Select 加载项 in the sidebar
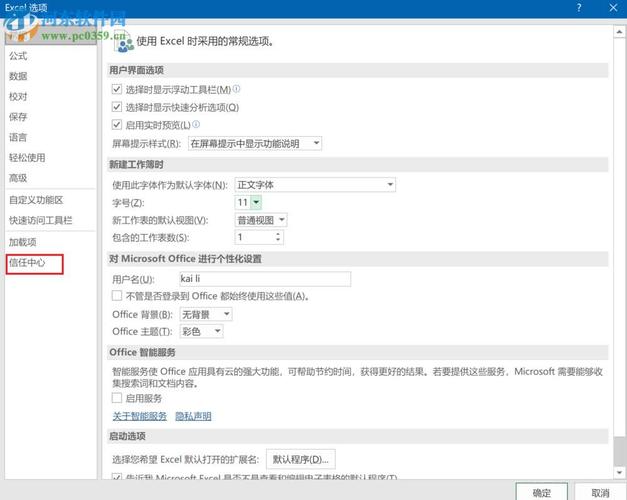The image size is (627, 500). pos(23,242)
